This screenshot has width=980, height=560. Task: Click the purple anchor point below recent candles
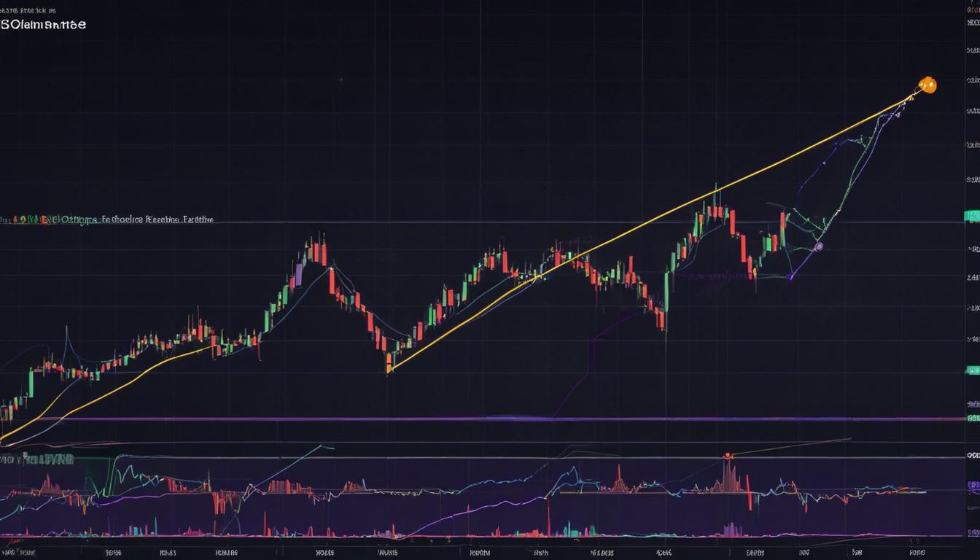(x=790, y=277)
